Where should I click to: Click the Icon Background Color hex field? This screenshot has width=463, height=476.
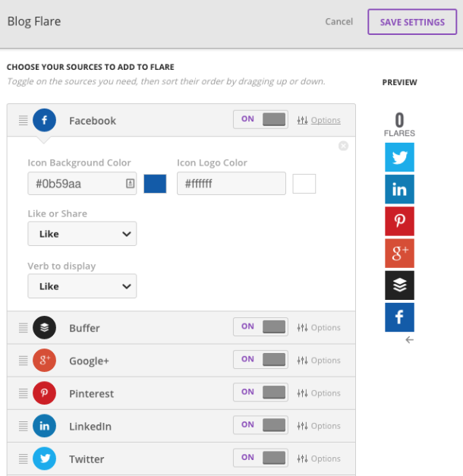(x=82, y=184)
